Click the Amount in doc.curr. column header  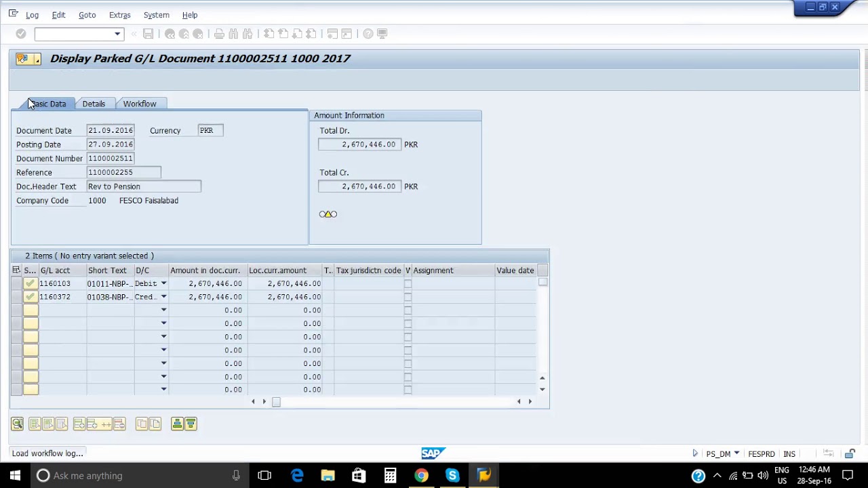pos(208,270)
